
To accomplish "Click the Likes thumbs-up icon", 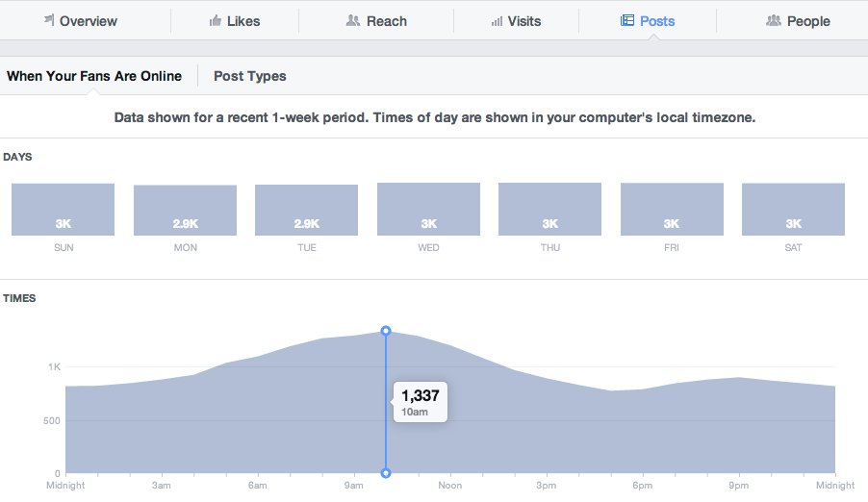I will coord(216,20).
